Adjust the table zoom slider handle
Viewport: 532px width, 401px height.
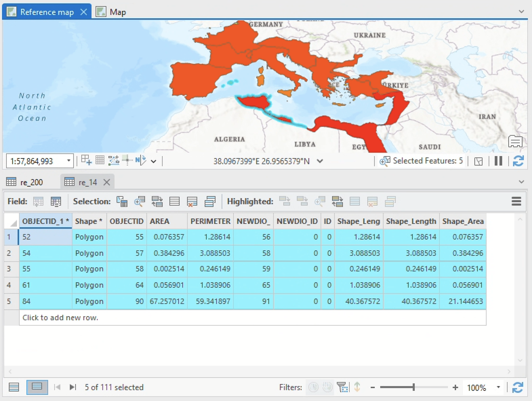(x=413, y=387)
